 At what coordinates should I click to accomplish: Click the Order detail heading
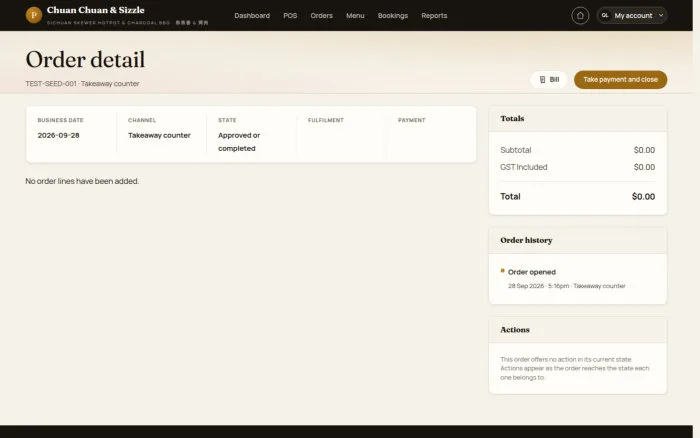tap(85, 60)
